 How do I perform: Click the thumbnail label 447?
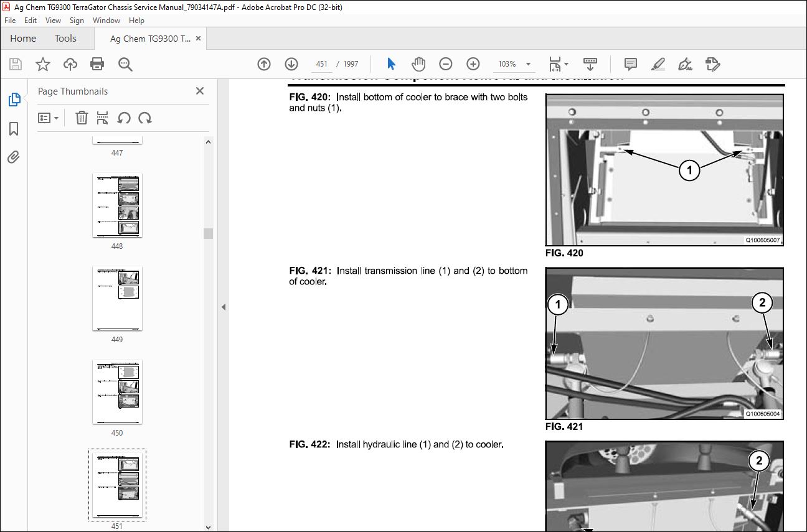point(117,153)
